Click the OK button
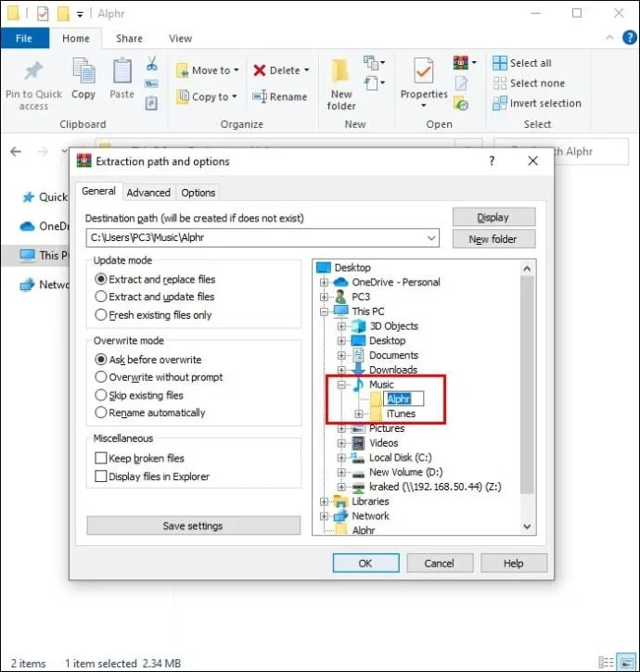Screen dimensions: 640x672 click(x=365, y=564)
